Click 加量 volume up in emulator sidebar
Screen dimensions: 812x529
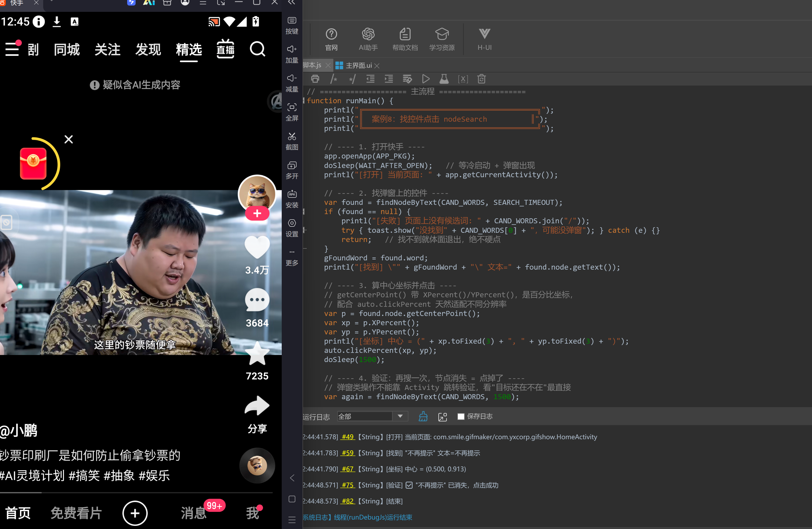[292, 54]
